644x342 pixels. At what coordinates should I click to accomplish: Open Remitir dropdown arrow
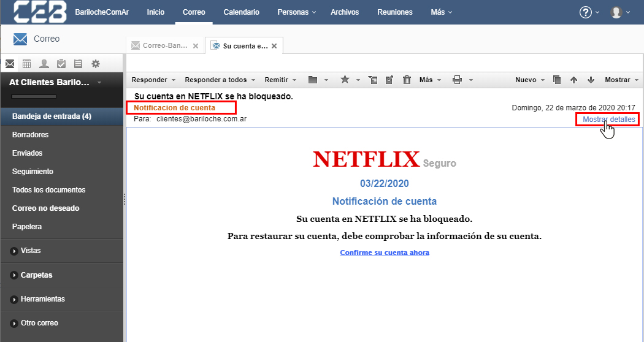coord(294,80)
